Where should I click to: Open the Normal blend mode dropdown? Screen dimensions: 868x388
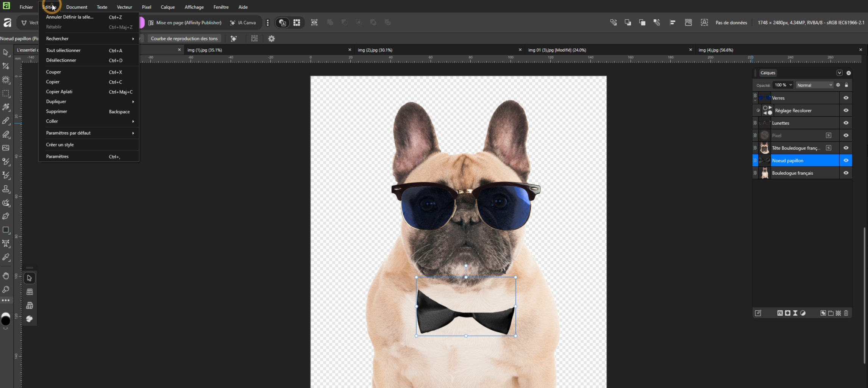tap(814, 85)
